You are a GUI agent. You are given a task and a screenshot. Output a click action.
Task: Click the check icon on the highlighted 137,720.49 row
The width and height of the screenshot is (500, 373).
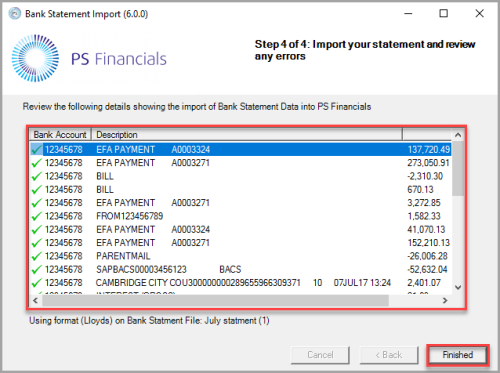36,150
